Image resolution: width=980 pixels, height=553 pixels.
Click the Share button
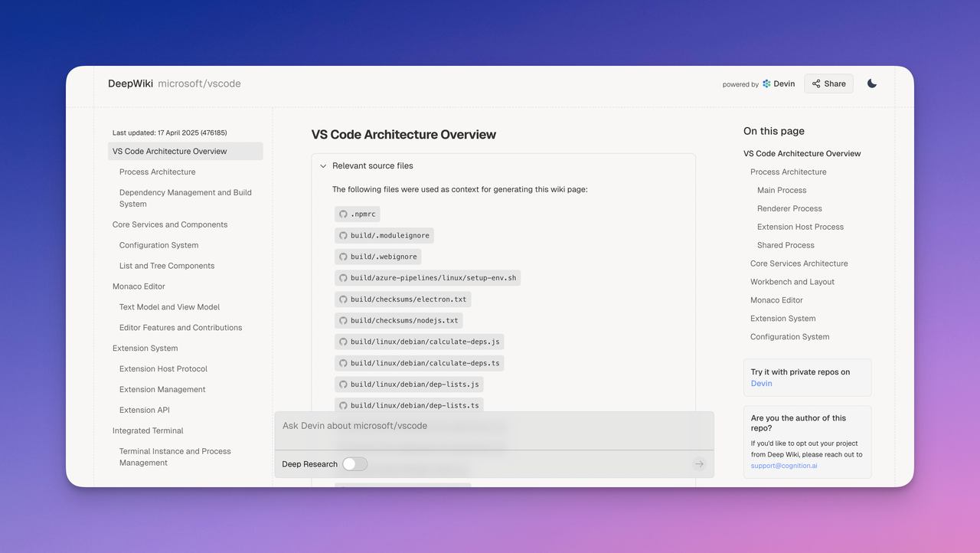(x=828, y=83)
